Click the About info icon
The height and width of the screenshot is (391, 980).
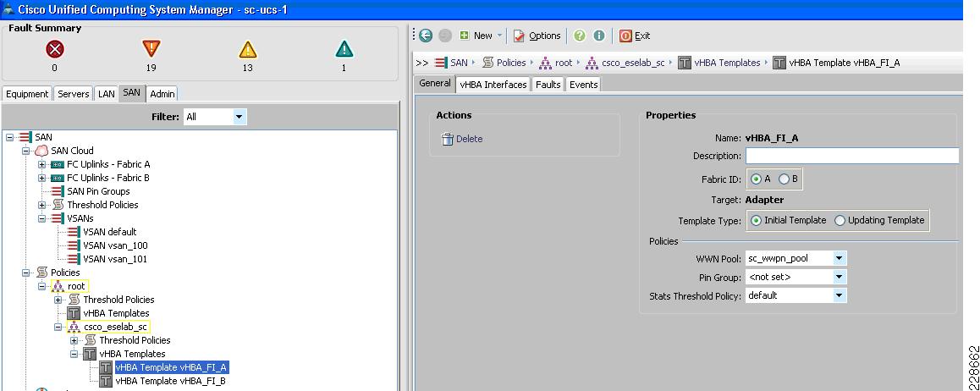click(599, 36)
